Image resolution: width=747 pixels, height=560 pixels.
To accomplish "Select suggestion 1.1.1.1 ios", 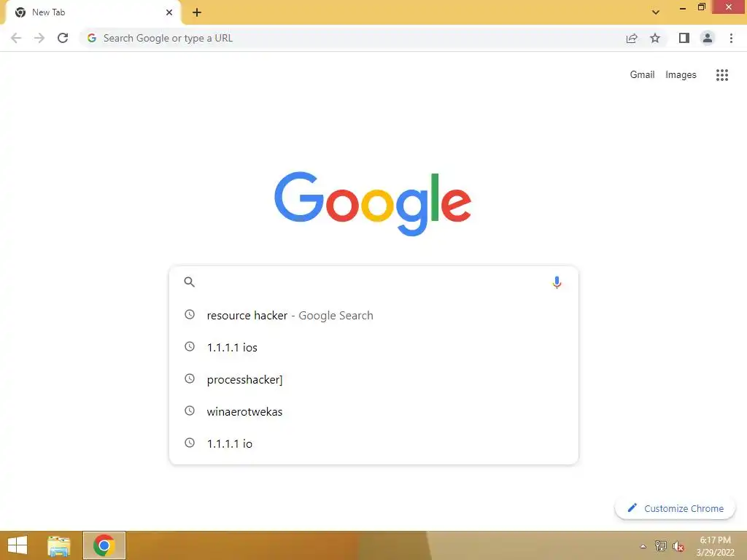I will click(373, 347).
